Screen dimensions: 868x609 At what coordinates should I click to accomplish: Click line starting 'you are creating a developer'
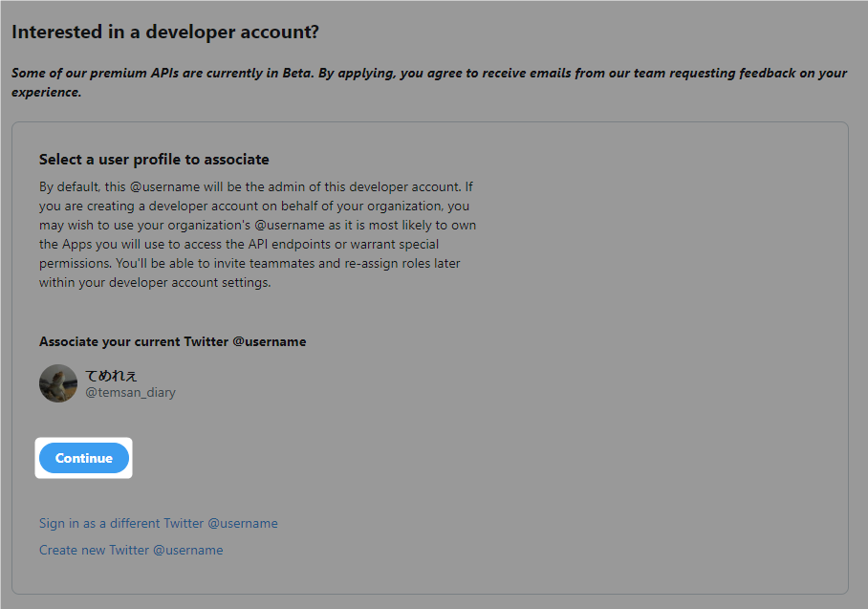click(254, 206)
